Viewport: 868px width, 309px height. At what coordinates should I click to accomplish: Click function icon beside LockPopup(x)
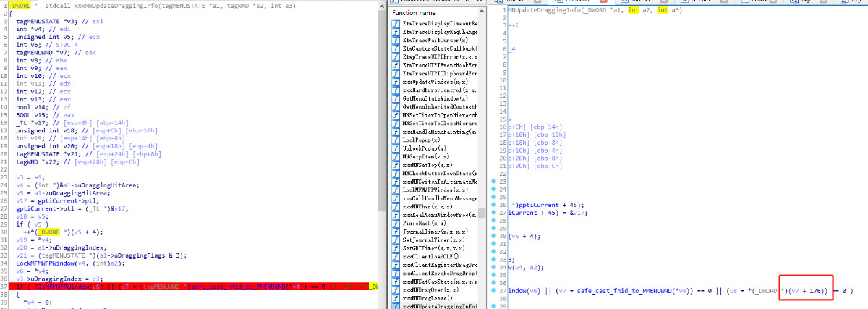[396, 140]
